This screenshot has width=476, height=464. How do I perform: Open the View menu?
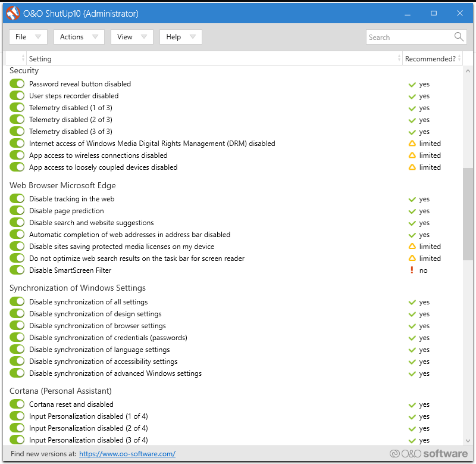click(131, 37)
